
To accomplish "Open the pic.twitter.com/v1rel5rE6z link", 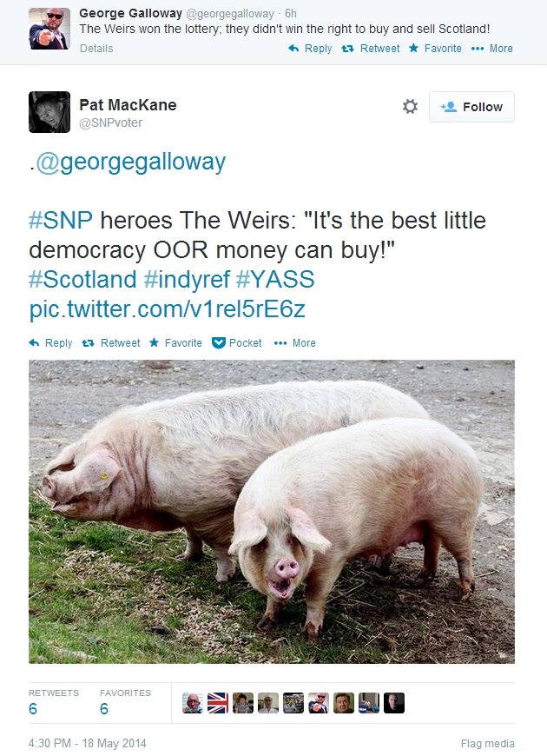I will [168, 309].
